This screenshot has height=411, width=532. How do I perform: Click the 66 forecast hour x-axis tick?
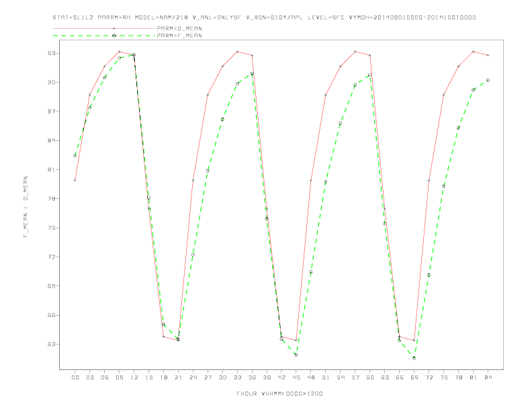pyautogui.click(x=400, y=377)
